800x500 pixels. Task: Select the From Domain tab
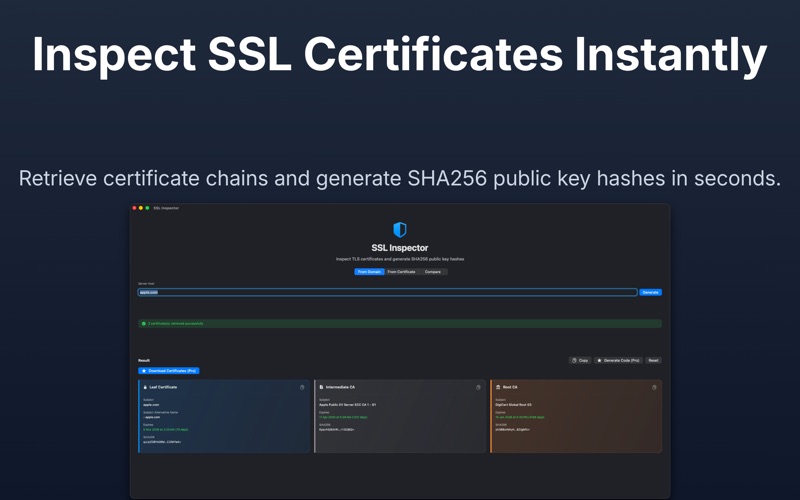[369, 272]
